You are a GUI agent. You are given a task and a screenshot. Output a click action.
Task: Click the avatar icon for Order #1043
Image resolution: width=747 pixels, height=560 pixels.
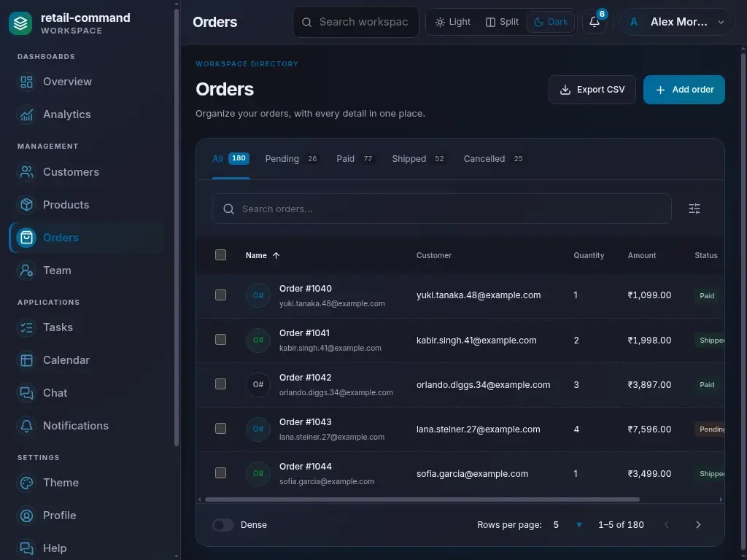(258, 429)
